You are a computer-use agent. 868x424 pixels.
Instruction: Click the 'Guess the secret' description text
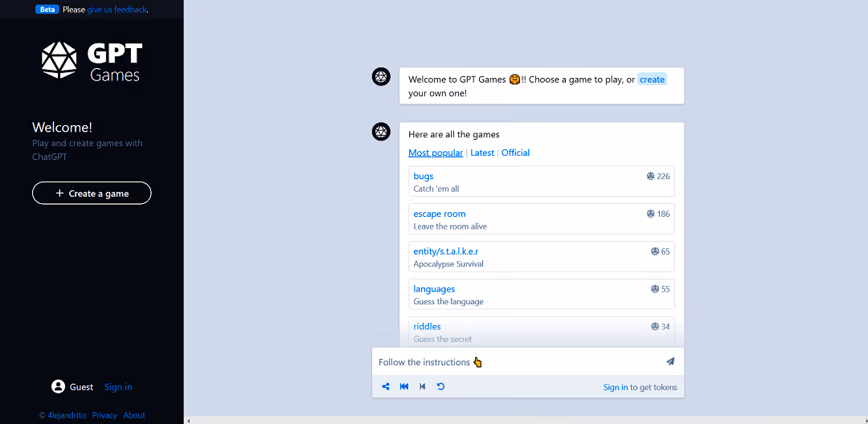pyautogui.click(x=442, y=340)
